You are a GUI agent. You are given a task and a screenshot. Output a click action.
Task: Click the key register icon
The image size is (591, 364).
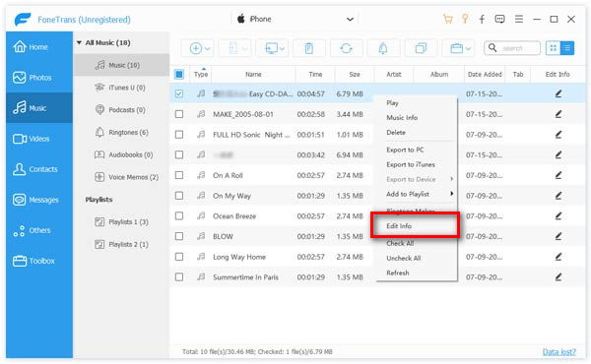coord(465,19)
